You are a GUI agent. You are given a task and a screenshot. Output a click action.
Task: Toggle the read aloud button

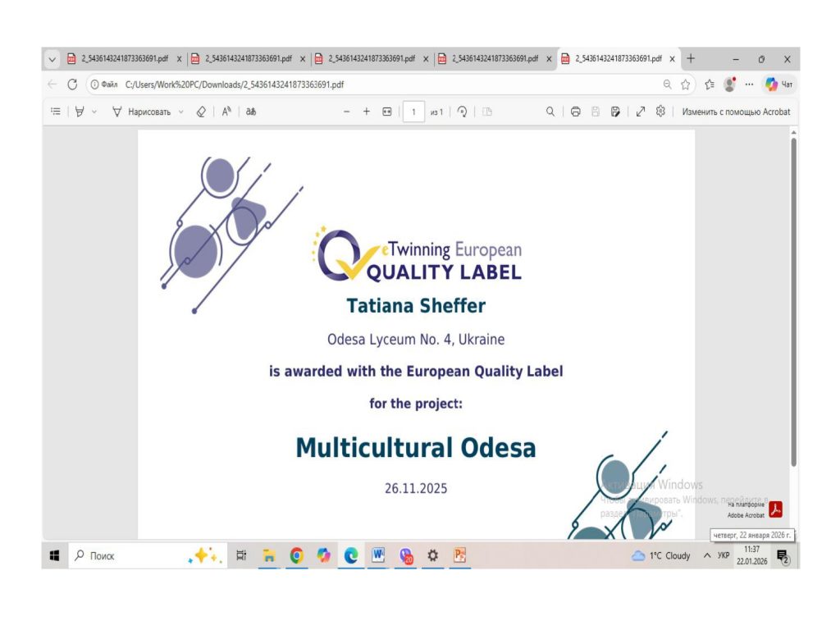click(226, 112)
